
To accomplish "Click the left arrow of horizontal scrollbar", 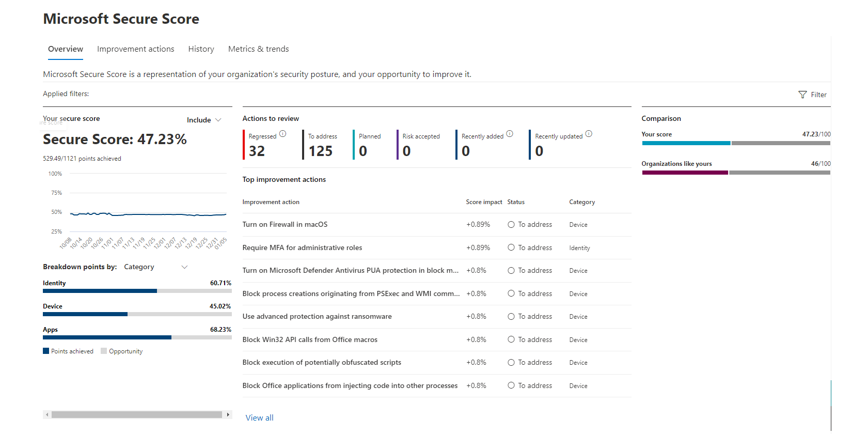I will click(47, 414).
